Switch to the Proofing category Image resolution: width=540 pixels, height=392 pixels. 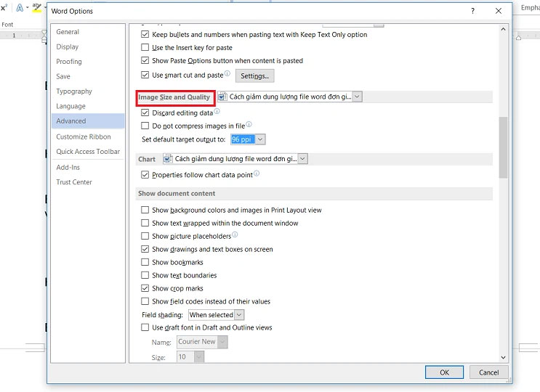[x=69, y=62]
